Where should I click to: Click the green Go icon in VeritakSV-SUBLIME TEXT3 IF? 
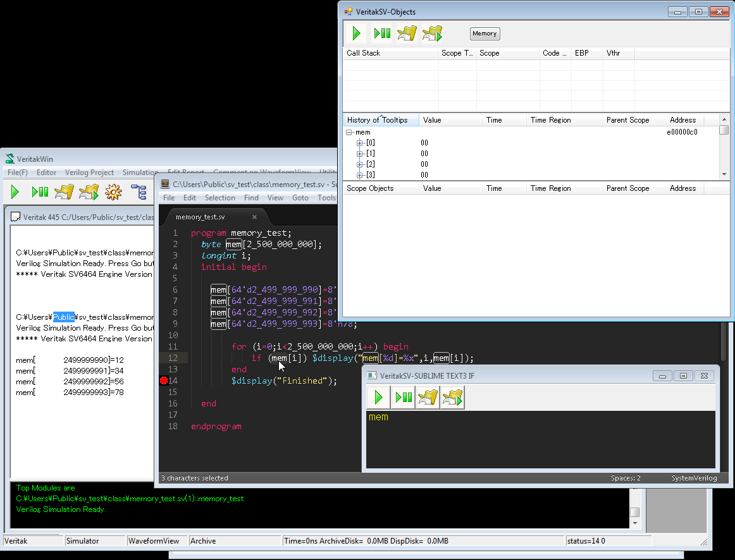point(379,398)
